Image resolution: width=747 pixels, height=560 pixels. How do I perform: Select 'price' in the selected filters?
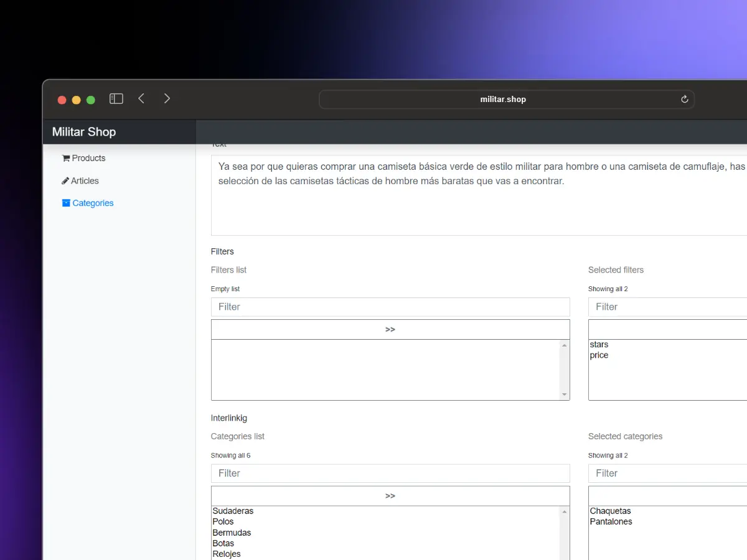[599, 355]
